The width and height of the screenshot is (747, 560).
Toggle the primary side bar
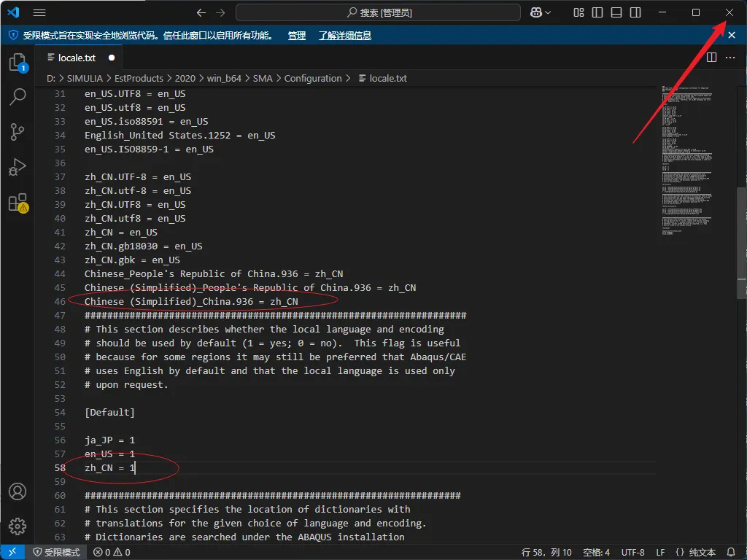[597, 13]
